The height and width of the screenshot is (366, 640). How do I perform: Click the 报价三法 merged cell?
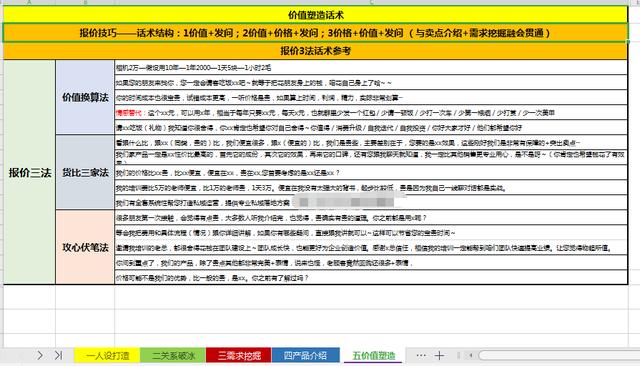click(x=29, y=172)
